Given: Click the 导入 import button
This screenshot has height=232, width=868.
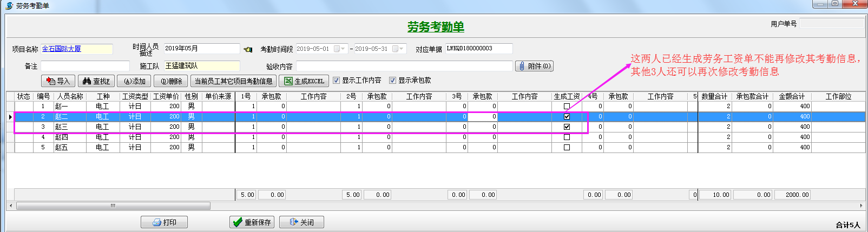Looking at the screenshot, I should [x=58, y=81].
